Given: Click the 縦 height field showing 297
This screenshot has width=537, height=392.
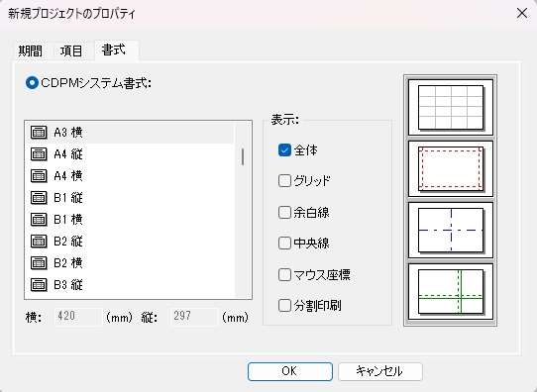Looking at the screenshot, I should tap(193, 317).
